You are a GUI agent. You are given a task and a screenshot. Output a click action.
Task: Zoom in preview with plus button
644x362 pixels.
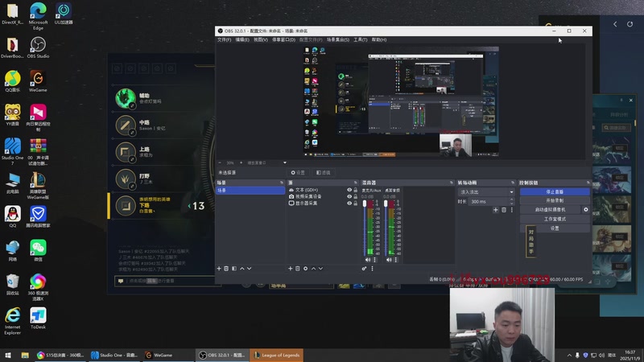[x=241, y=163]
